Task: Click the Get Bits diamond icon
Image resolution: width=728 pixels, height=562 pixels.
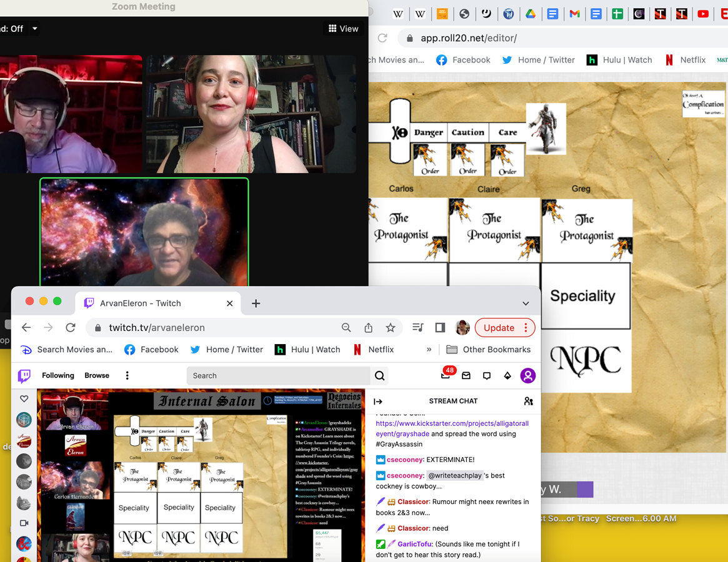Action: [507, 375]
